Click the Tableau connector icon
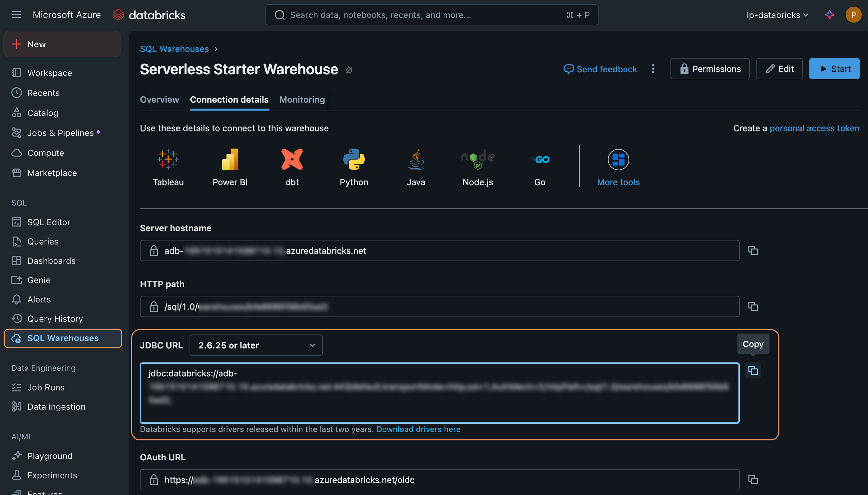Viewport: 868px width, 495px height. (168, 160)
